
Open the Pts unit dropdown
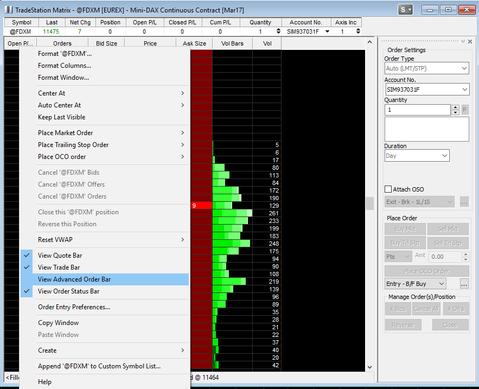[398, 257]
